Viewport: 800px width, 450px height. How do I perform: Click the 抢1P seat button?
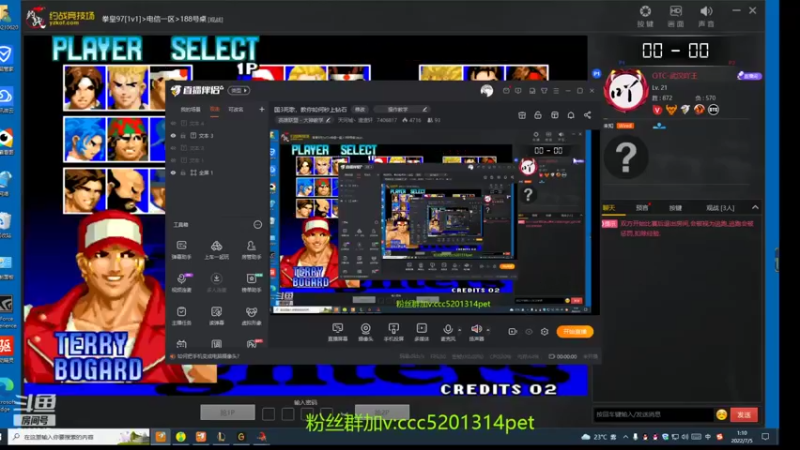(228, 412)
